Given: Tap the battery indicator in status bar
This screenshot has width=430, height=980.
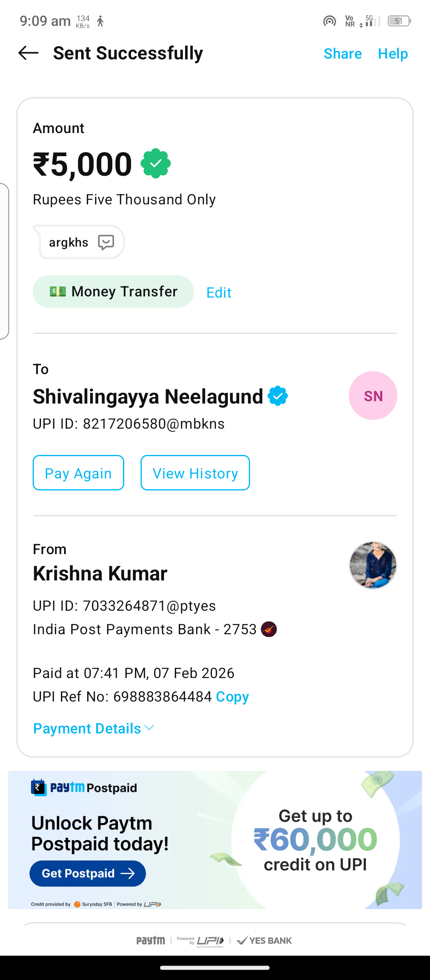Looking at the screenshot, I should (399, 21).
